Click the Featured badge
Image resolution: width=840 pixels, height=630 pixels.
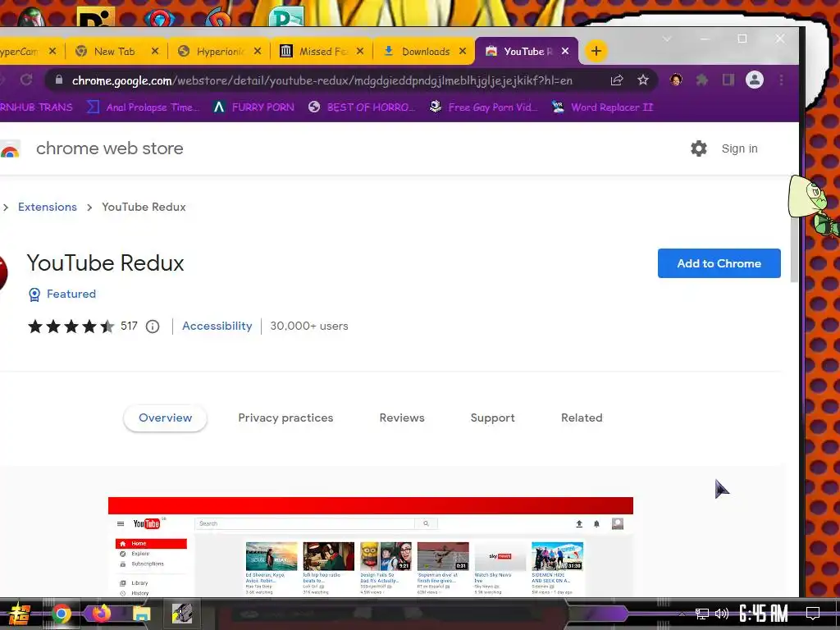[x=62, y=294]
